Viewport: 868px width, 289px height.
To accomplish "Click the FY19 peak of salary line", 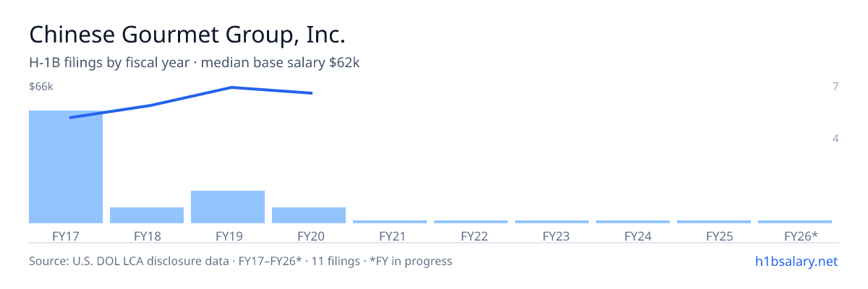I will [x=231, y=87].
